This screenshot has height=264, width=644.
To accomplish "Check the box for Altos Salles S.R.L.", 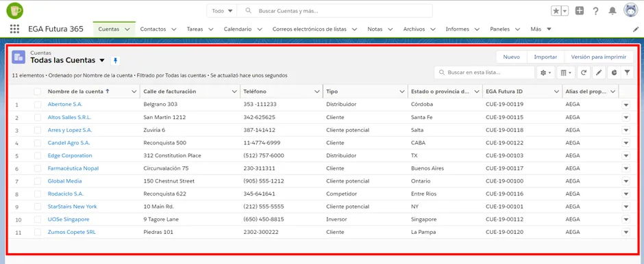I will point(38,117).
